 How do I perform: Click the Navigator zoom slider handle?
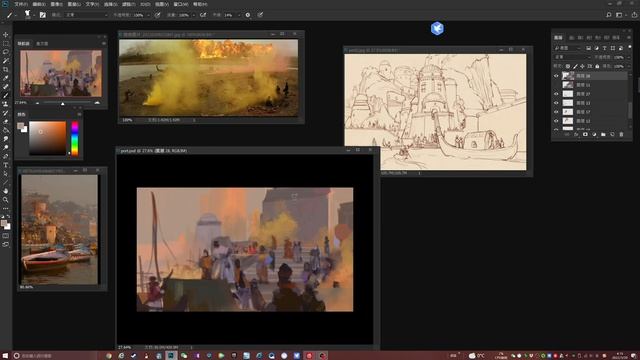pyautogui.click(x=62, y=104)
